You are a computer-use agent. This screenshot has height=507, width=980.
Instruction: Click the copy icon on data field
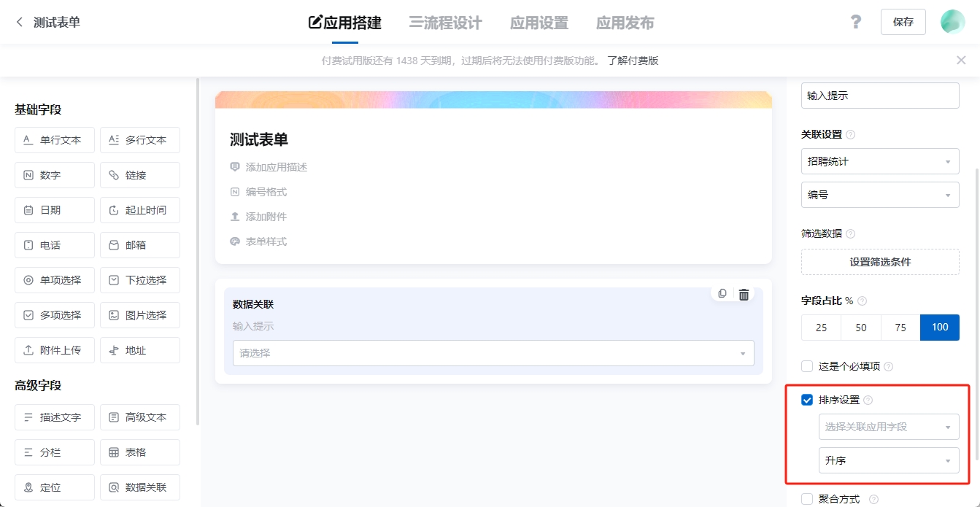pyautogui.click(x=722, y=293)
